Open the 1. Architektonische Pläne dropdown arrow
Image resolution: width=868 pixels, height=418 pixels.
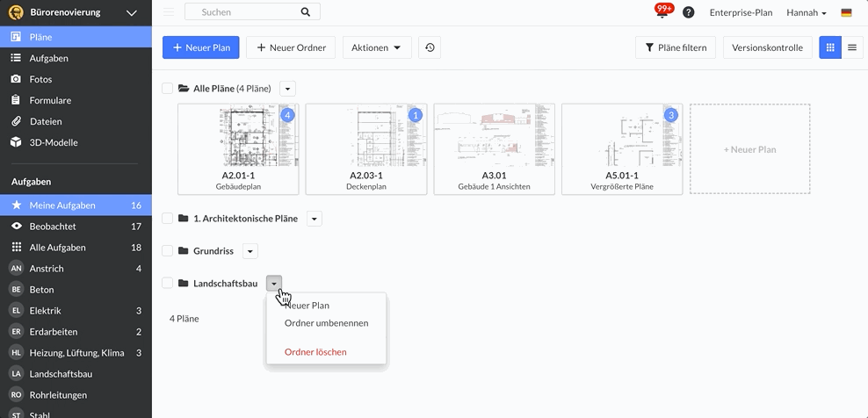point(314,219)
